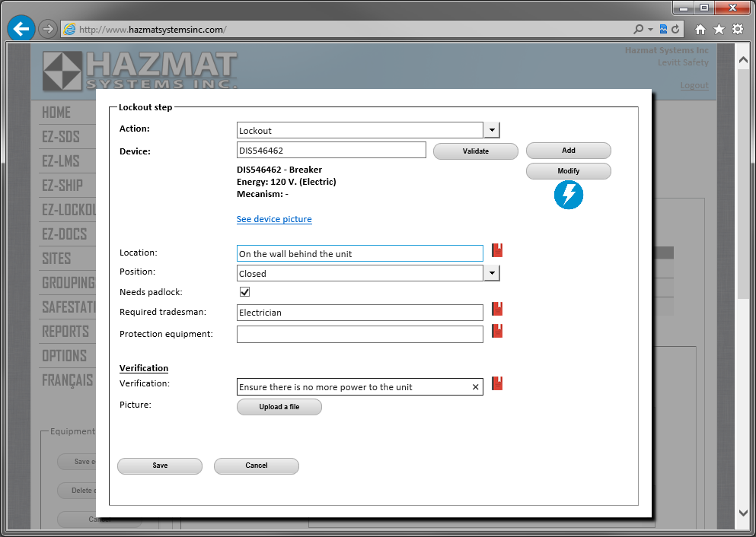Open OPTIONS in the side menu
Viewport: 756px width, 537px height.
tap(65, 356)
